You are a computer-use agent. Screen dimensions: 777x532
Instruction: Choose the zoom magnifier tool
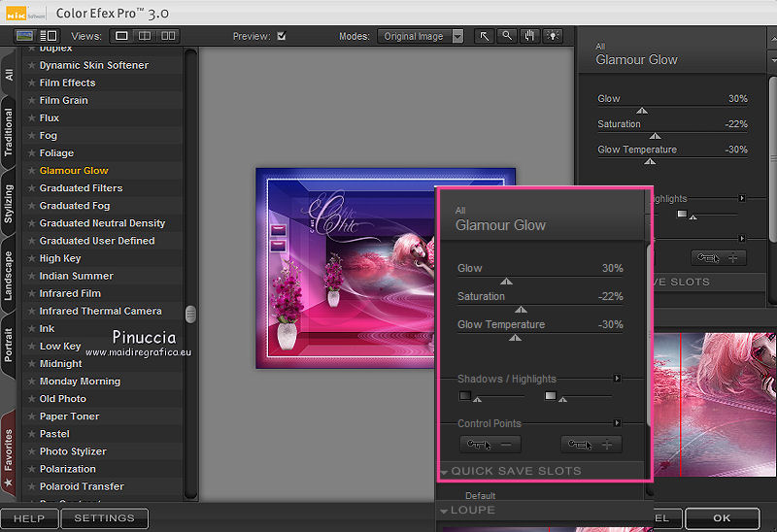[x=506, y=36]
